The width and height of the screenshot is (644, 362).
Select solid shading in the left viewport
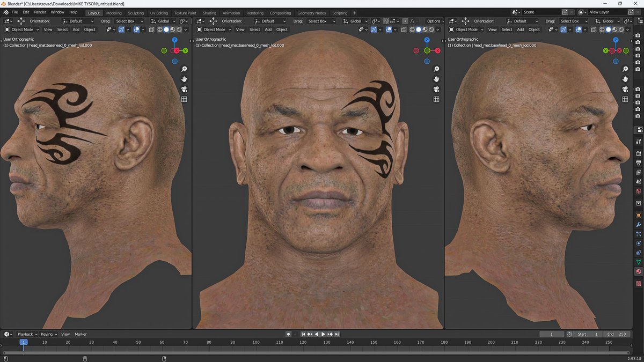point(166,29)
